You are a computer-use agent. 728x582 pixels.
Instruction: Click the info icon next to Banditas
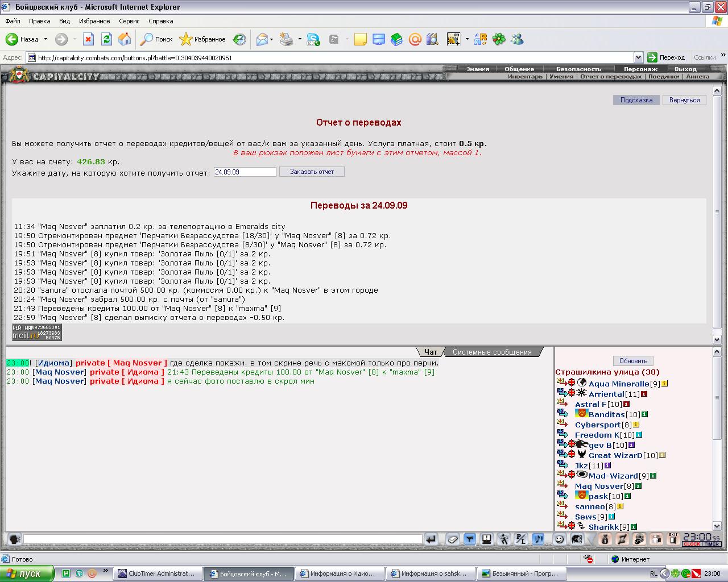click(x=644, y=414)
